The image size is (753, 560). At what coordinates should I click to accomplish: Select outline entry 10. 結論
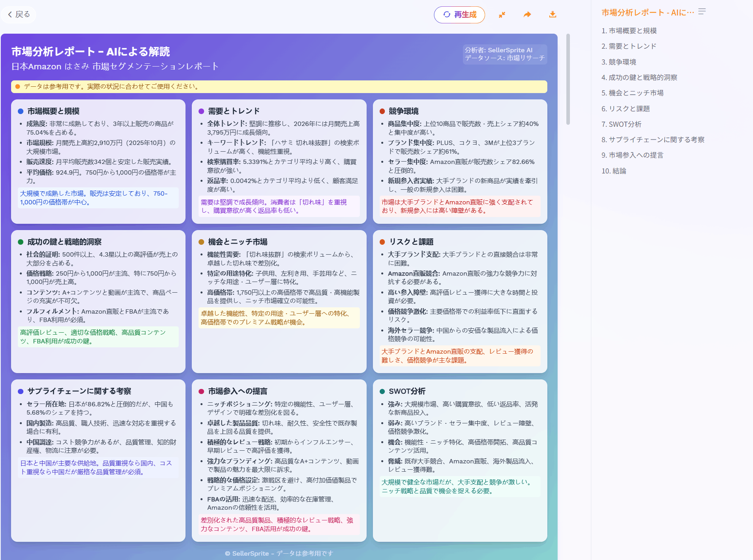[x=613, y=171]
